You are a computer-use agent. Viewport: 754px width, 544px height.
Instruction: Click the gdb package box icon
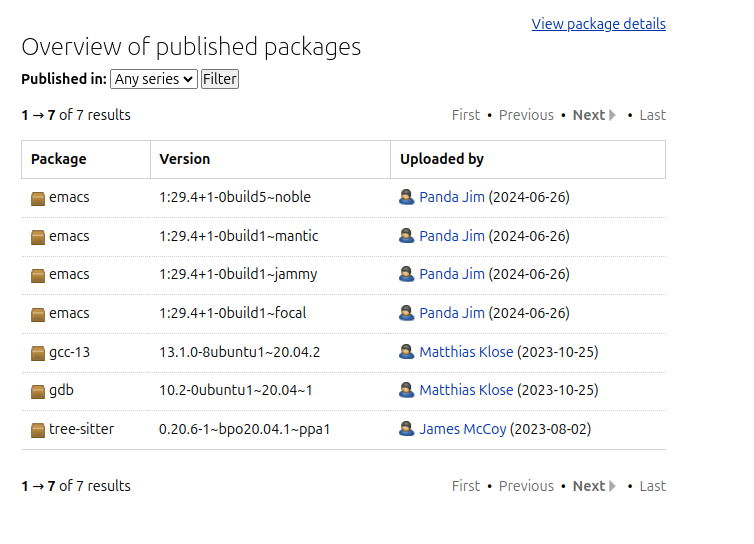(38, 391)
